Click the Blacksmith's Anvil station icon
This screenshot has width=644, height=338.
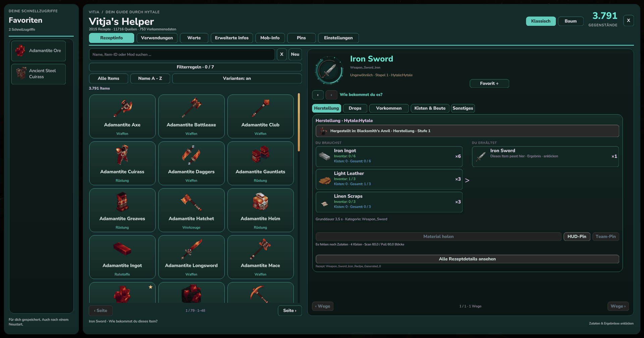(x=323, y=131)
